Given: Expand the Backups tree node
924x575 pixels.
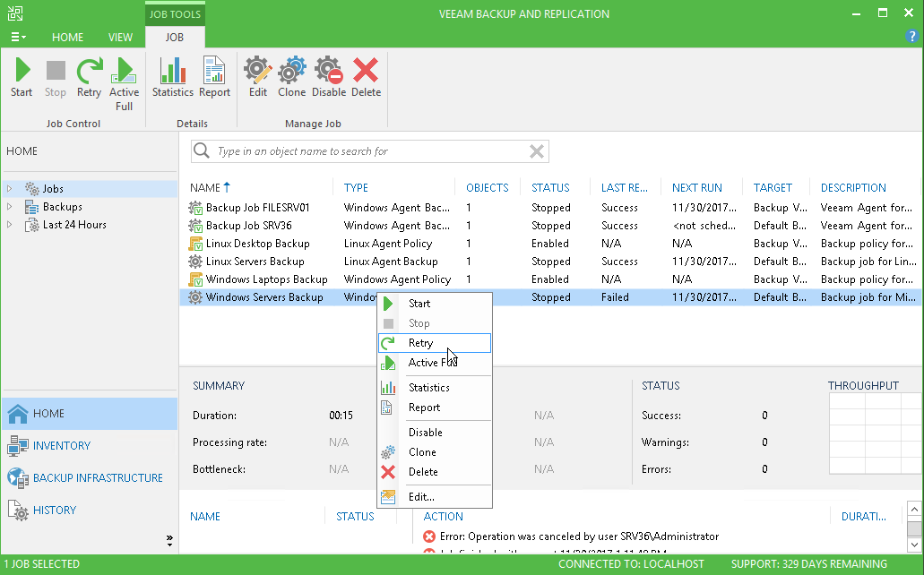Looking at the screenshot, I should point(10,207).
